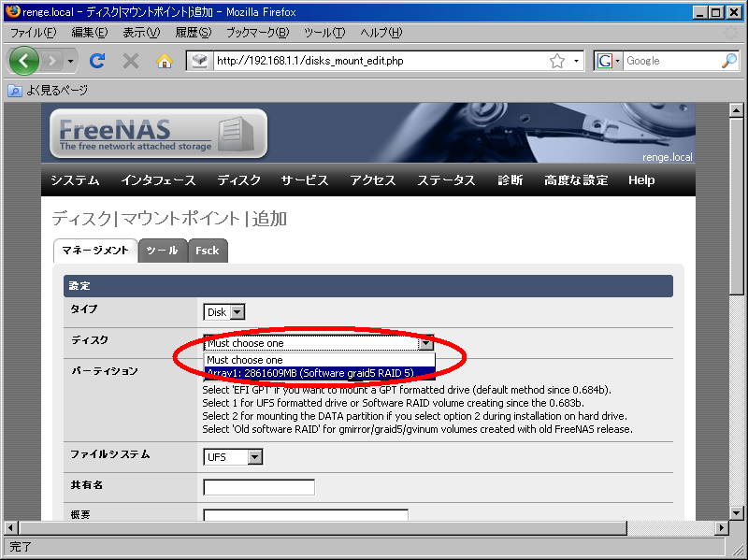The image size is (748, 560).
Task: Switch to the マネージメント tab
Action: pyautogui.click(x=95, y=251)
